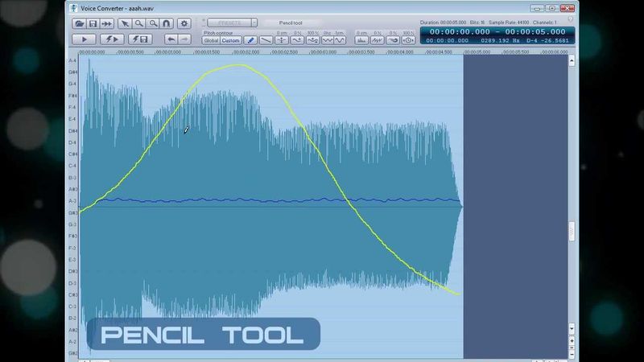Screen dimensions: 644x362
Task: Click the vertical scrollbar thumb
Action: [572, 232]
